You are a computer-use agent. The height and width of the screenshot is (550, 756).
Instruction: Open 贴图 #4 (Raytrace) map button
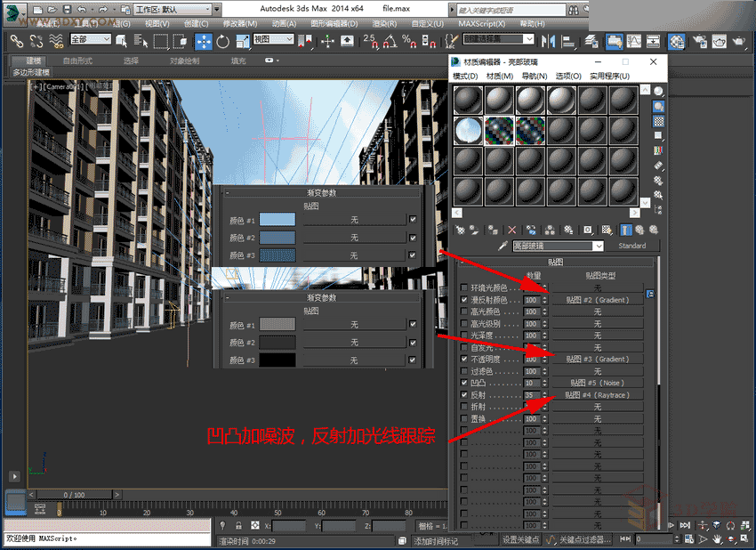[598, 395]
